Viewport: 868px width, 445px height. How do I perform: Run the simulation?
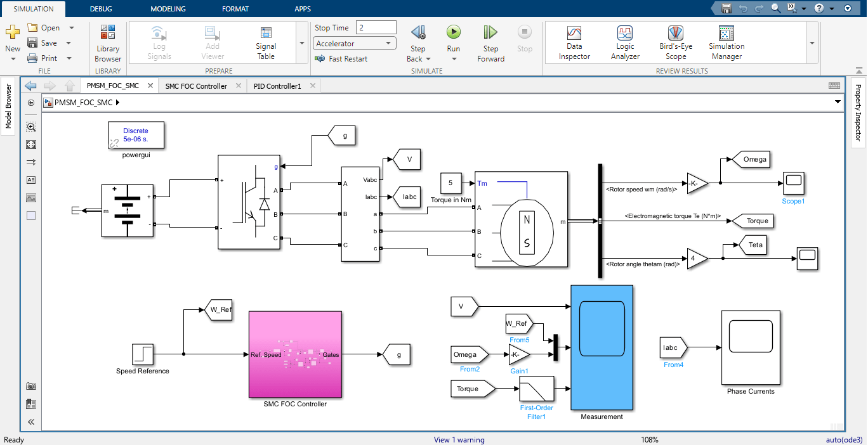453,38
